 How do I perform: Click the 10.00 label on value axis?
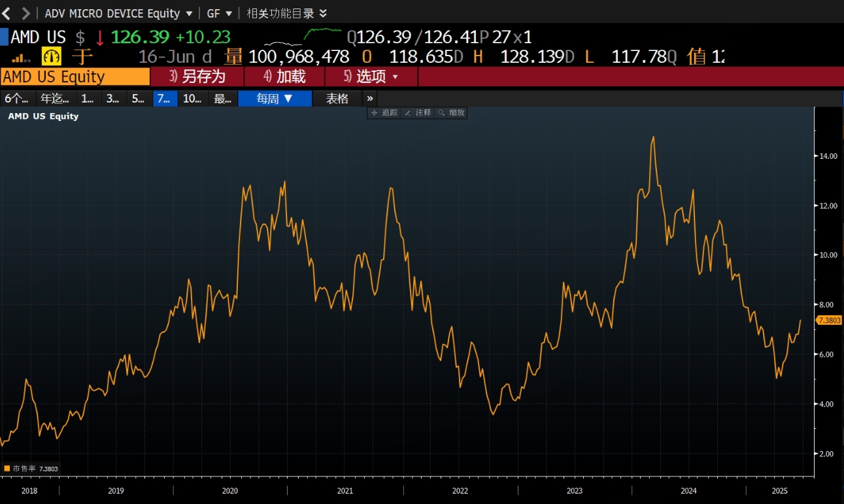point(829,255)
